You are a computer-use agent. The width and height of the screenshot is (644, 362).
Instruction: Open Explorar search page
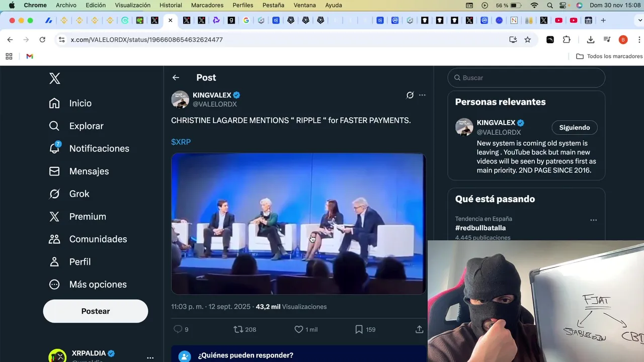click(x=76, y=126)
